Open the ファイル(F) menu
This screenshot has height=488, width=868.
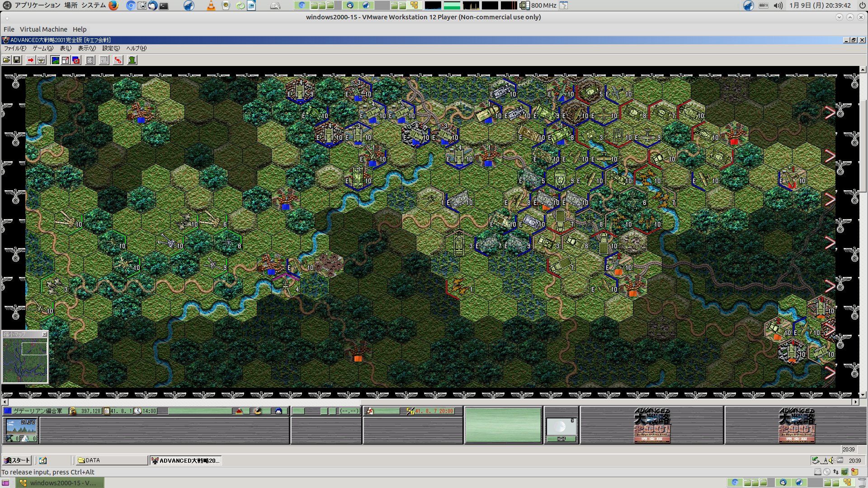(x=15, y=48)
